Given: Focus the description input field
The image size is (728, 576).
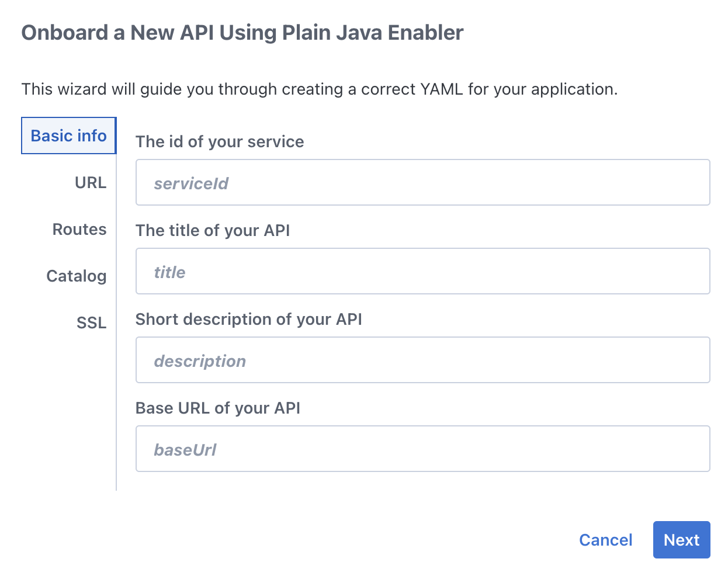Looking at the screenshot, I should (x=422, y=360).
